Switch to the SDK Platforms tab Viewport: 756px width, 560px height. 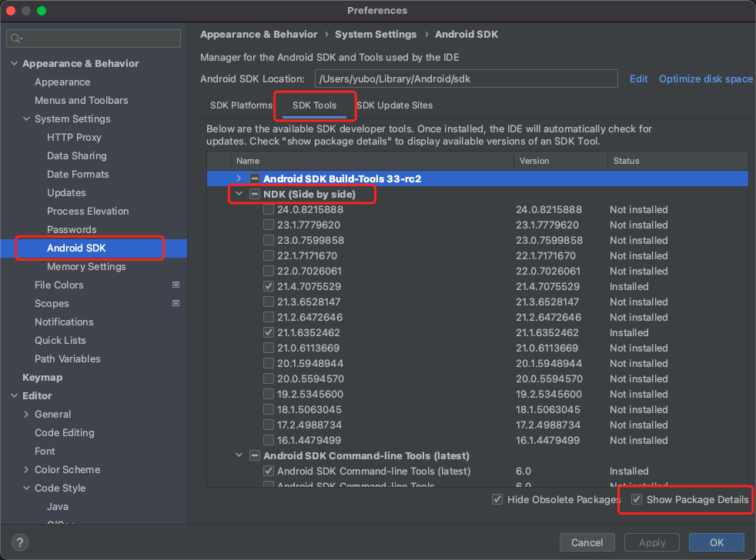click(241, 105)
